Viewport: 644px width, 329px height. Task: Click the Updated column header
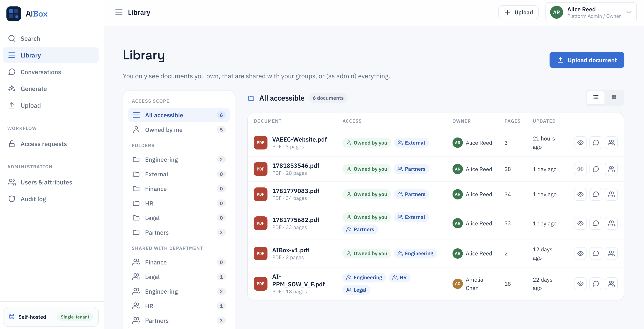click(x=544, y=121)
